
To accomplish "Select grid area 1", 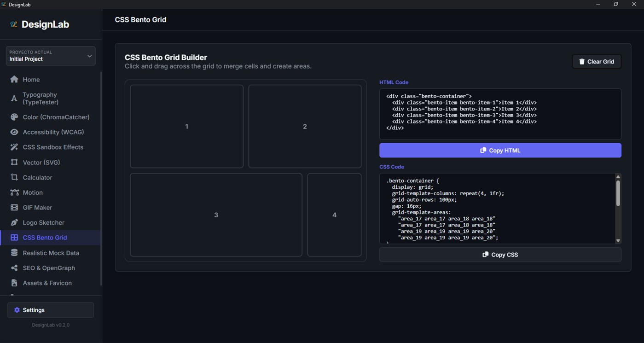I will click(x=187, y=126).
